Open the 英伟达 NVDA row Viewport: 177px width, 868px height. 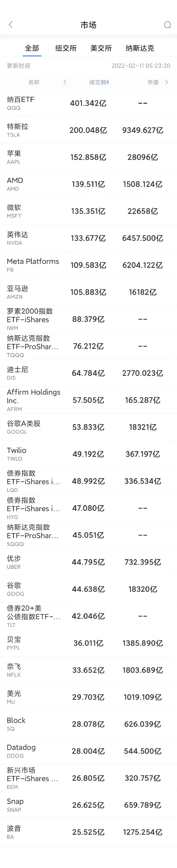[88, 238]
